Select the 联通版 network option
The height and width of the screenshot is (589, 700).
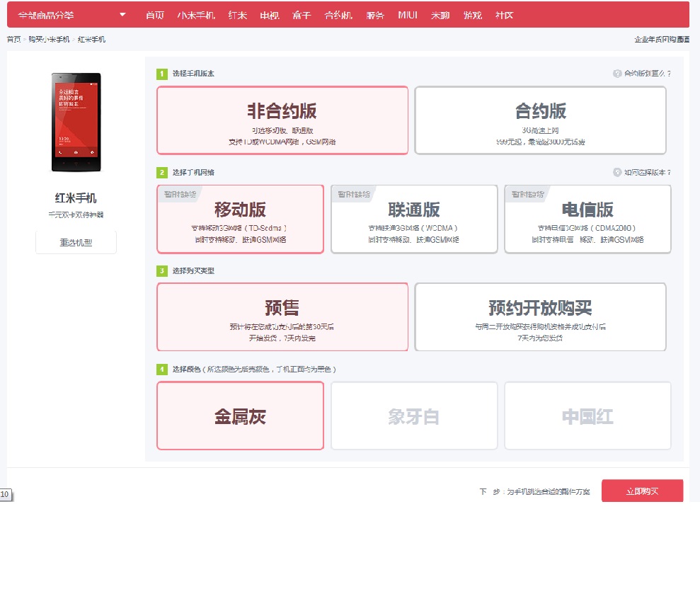(414, 219)
